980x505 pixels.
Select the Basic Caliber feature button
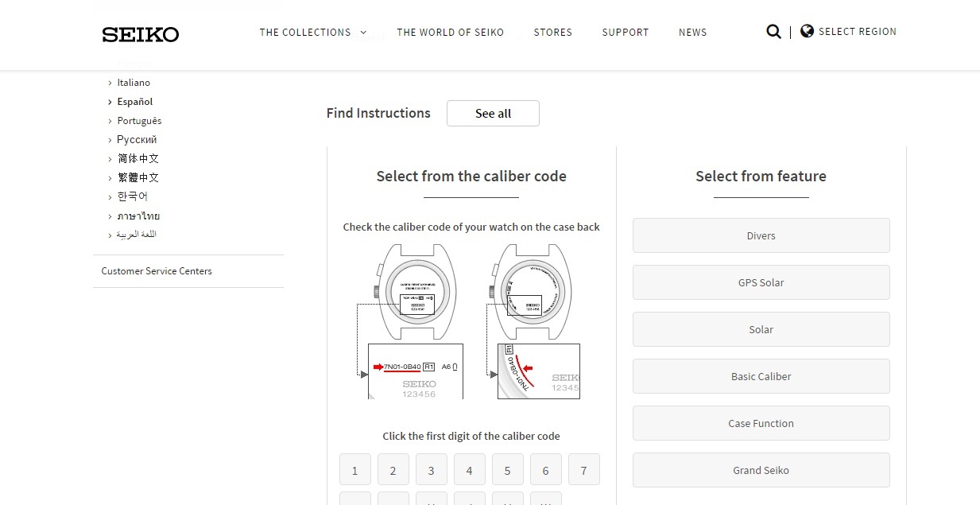761,376
